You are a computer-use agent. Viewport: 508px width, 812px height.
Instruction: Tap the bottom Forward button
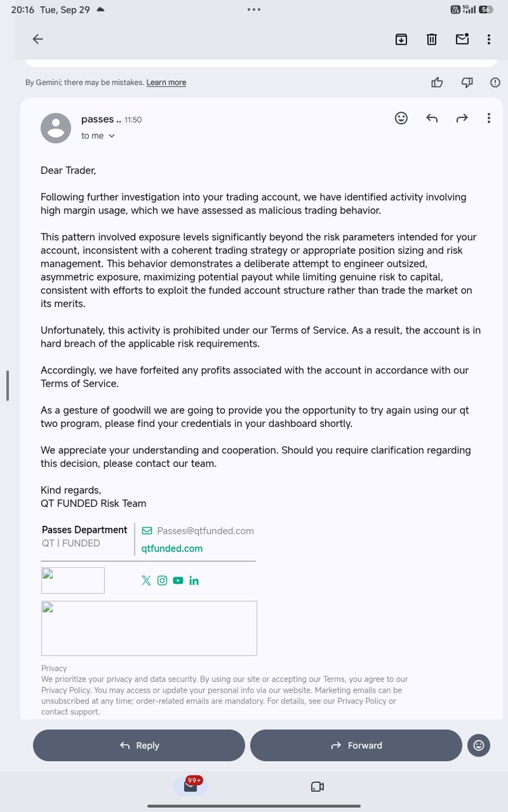point(356,745)
